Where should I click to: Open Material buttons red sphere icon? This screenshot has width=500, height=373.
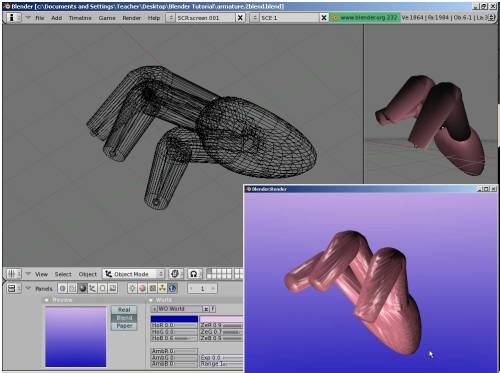(x=142, y=288)
